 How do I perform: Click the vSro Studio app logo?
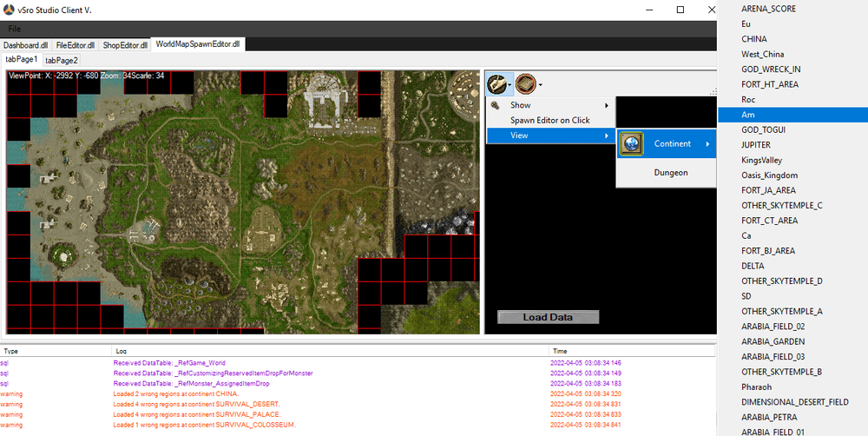click(9, 10)
